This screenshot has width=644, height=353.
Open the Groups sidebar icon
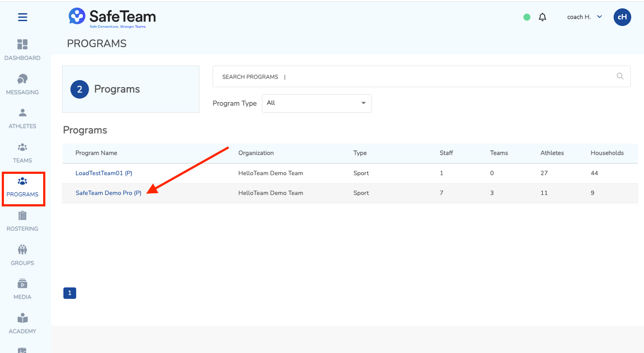(x=22, y=250)
